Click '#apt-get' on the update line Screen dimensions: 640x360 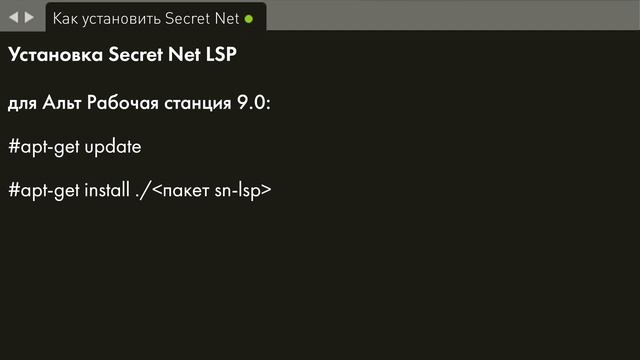click(44, 147)
